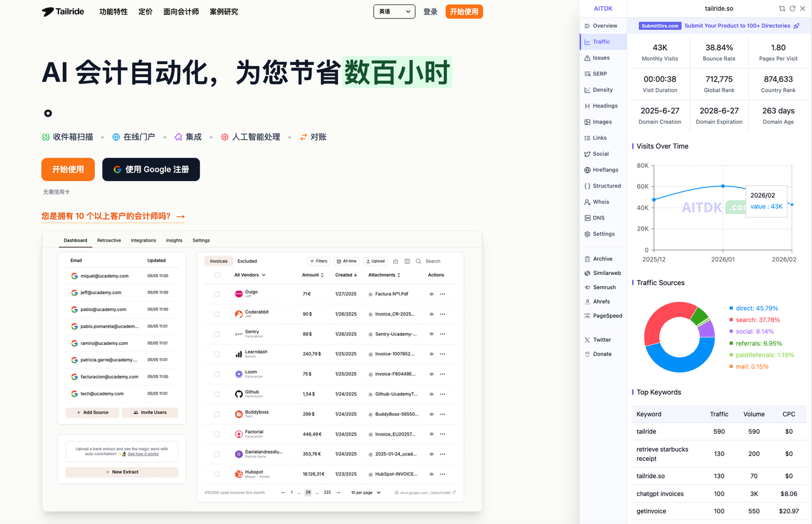Open Similarweb in the AITDK sidebar
Screen dimensions: 812x524
(603, 273)
